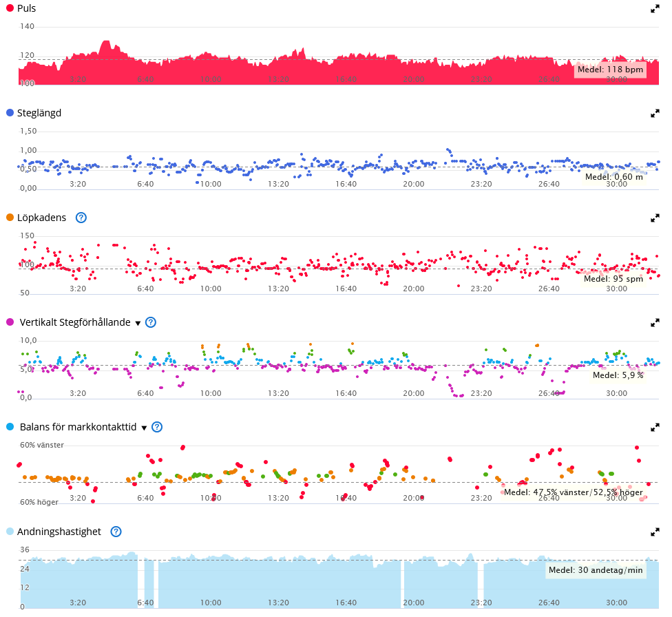Click the '60% vänster' axis label
The image size is (672, 617).
coord(42,445)
